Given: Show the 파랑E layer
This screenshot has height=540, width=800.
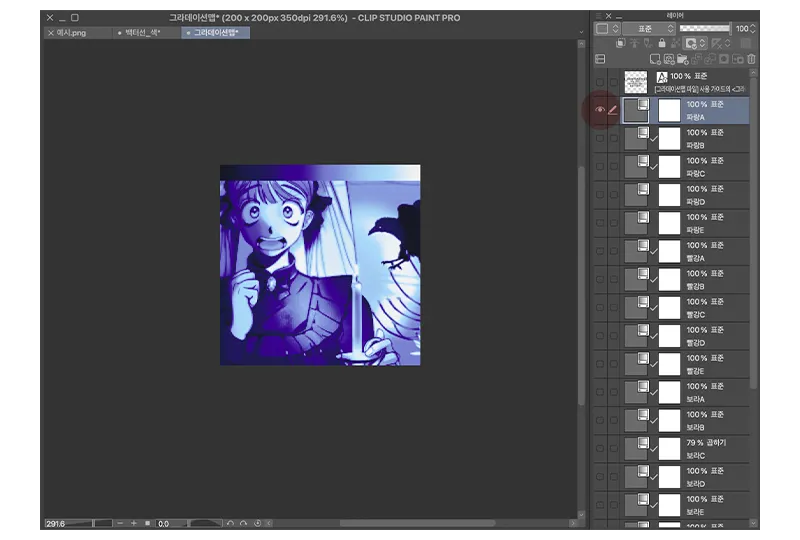Looking at the screenshot, I should [599, 223].
